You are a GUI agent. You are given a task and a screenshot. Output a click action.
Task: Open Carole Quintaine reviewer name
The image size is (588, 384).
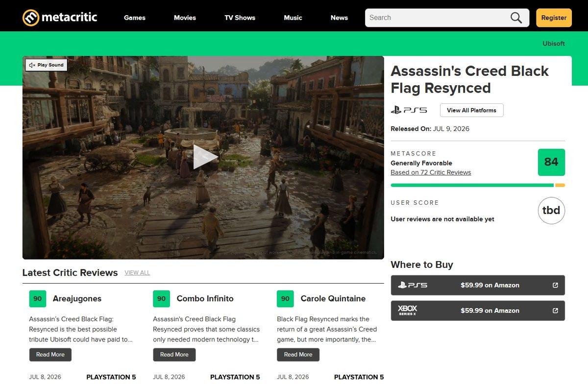point(333,299)
